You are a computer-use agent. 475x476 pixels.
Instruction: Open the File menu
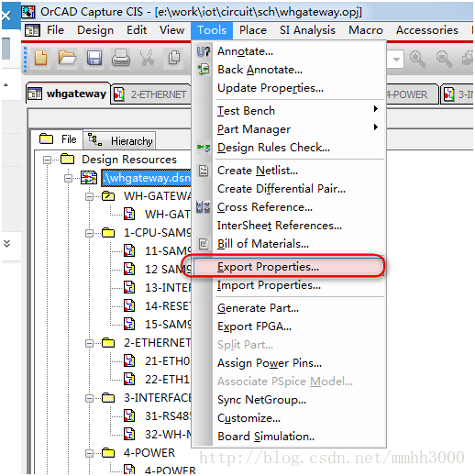(x=55, y=30)
